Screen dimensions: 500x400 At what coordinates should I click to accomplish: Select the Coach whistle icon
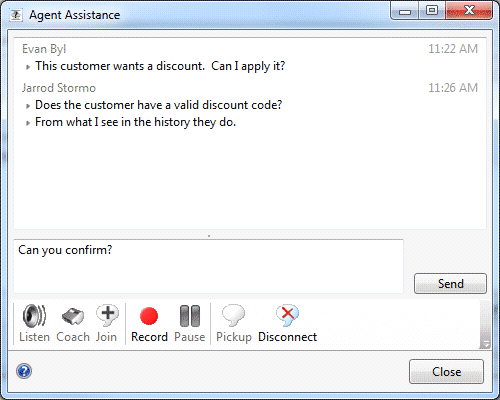click(x=73, y=317)
